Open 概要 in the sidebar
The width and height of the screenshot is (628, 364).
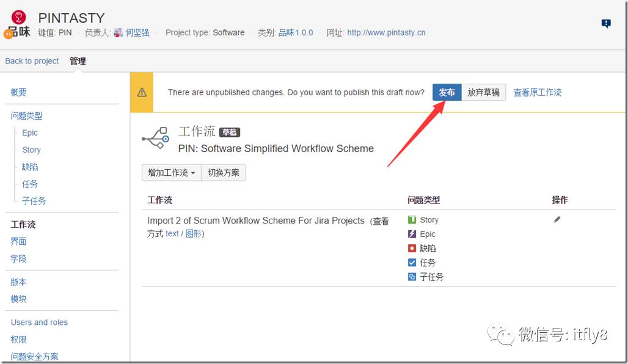click(18, 92)
